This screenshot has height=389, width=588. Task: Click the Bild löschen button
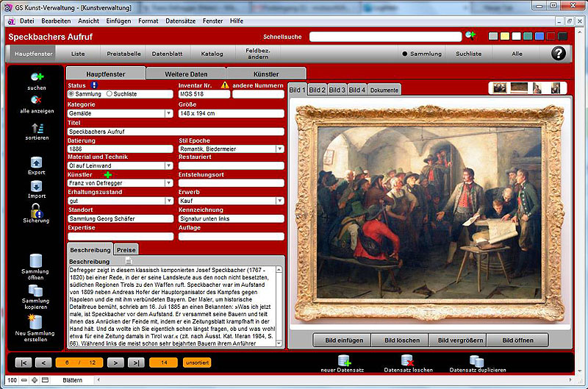401,340
